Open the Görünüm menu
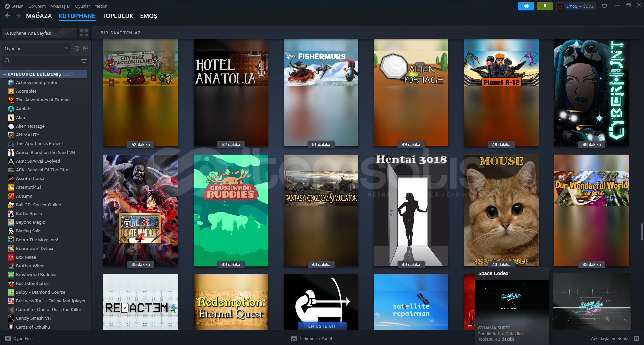Screen dimensions: 644x345 click(37, 6)
